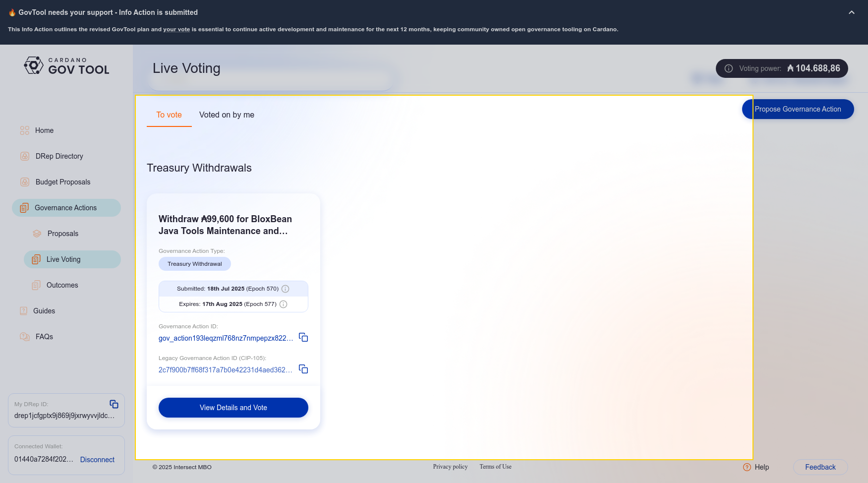868x483 pixels.
Task: Collapse the Governance Actions sidebar section
Action: point(66,208)
